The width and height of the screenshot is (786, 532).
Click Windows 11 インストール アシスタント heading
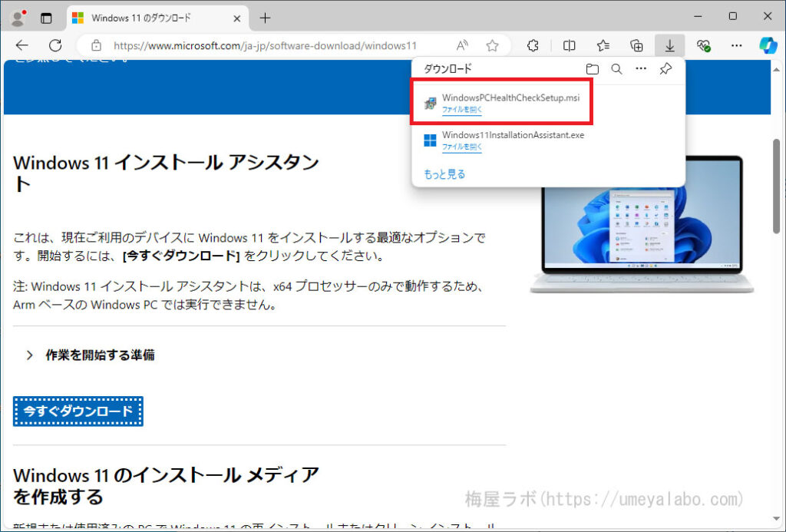(x=166, y=173)
